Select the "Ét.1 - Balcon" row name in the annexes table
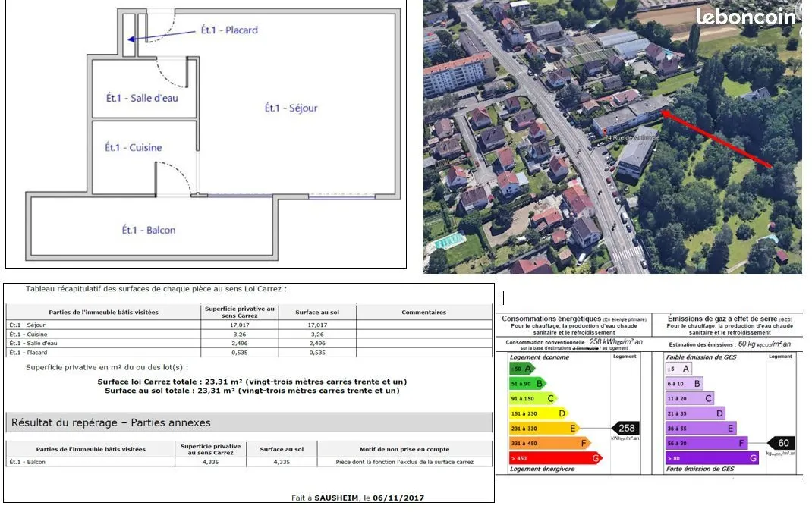The height and width of the screenshot is (512, 812). click(27, 462)
